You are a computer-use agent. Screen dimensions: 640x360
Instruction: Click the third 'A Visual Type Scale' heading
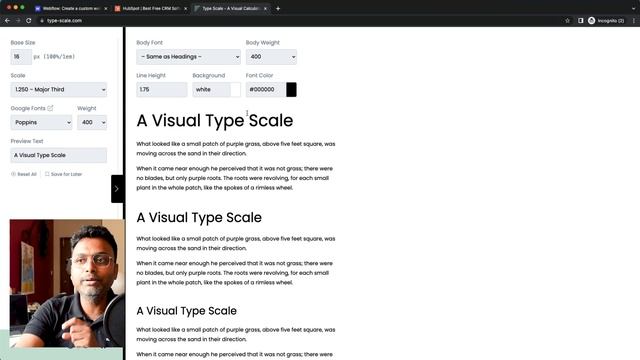tap(187, 311)
